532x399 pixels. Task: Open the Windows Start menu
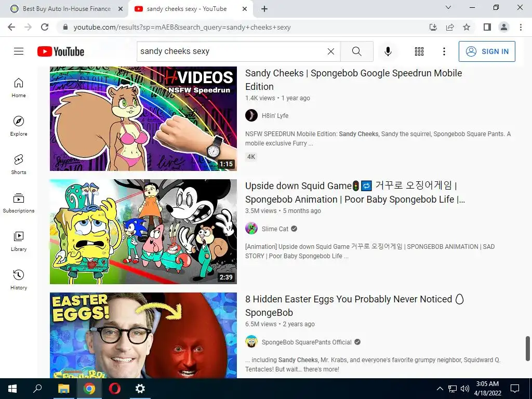coord(12,389)
